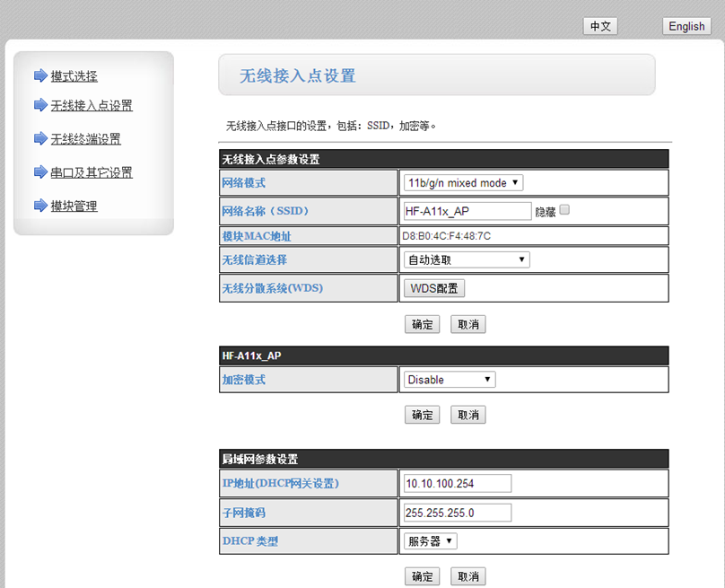Click the 子网掩码 field showing 255.255.255.0

[x=458, y=513]
